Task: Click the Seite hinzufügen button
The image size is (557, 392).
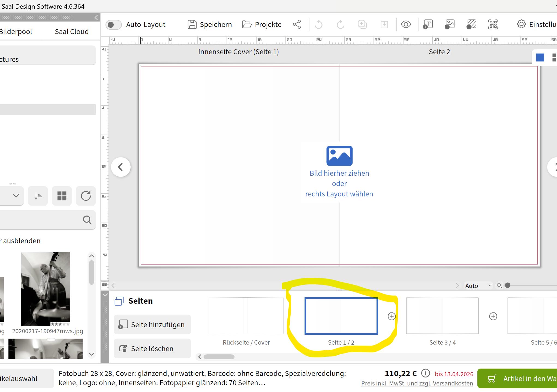Action: (152, 324)
